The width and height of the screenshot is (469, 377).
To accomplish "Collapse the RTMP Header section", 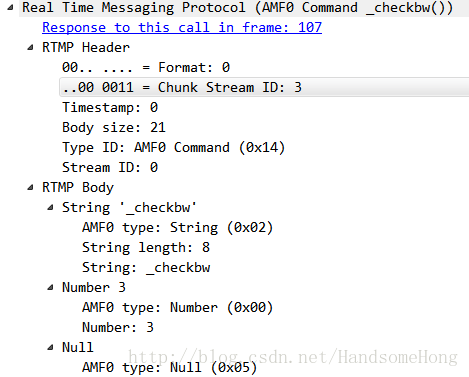I will coord(30,47).
